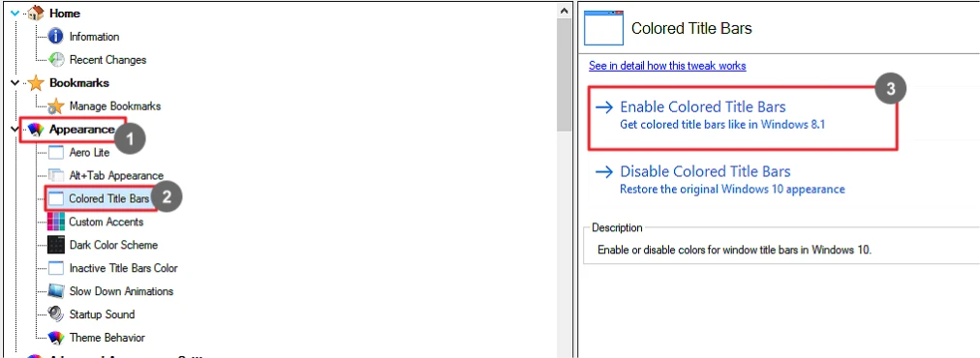
Task: Click the tree panel scrollbar thumb
Action: coord(565,75)
